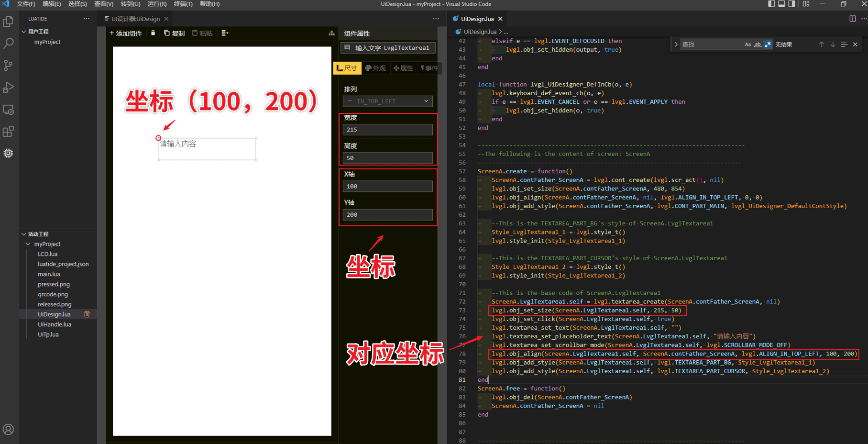Viewport: 868px width, 444px height.
Task: Click the X轴 value input field
Action: [388, 187]
